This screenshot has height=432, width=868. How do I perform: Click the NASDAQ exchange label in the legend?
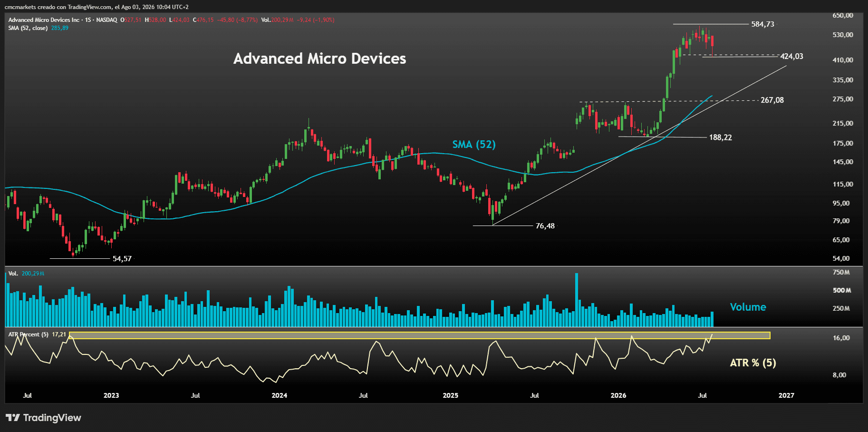click(106, 20)
